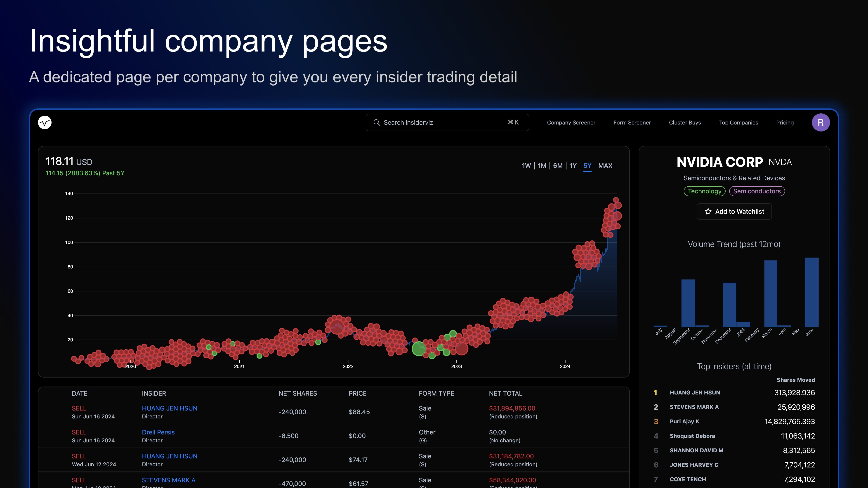Open the Company Screener page
This screenshot has width=868, height=488.
[x=571, y=123]
